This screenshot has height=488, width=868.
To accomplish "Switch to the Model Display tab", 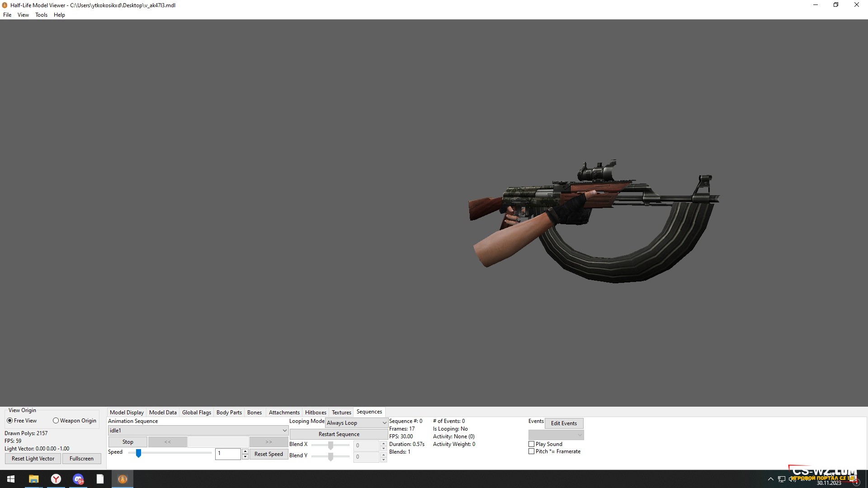I will [127, 413].
